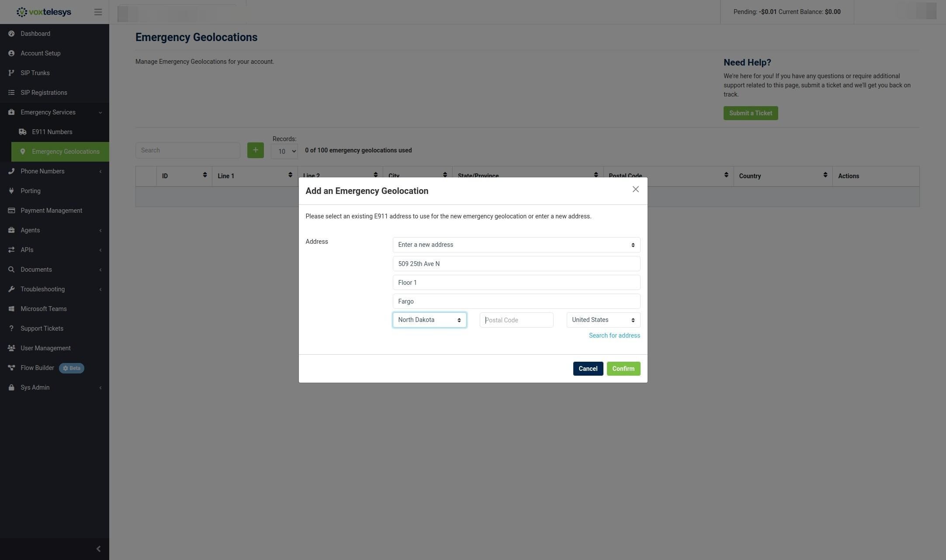Click the Voxtelesys logo
This screenshot has width=946, height=560.
44,12
